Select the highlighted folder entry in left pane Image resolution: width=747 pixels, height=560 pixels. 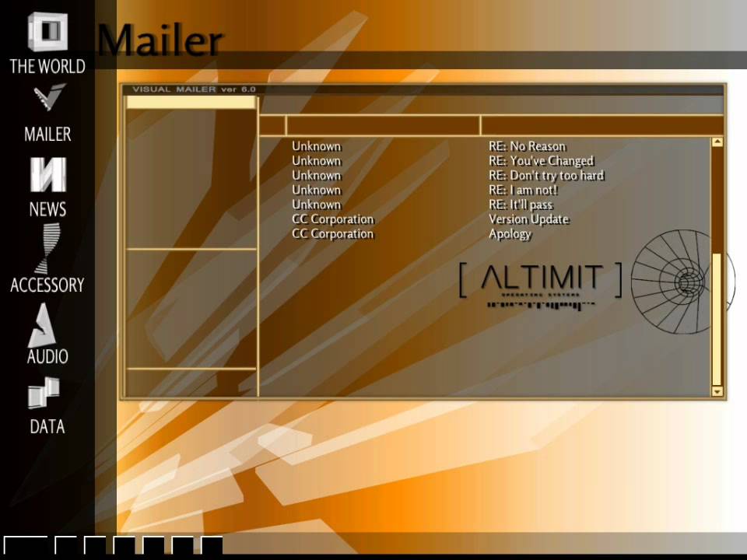click(x=191, y=103)
